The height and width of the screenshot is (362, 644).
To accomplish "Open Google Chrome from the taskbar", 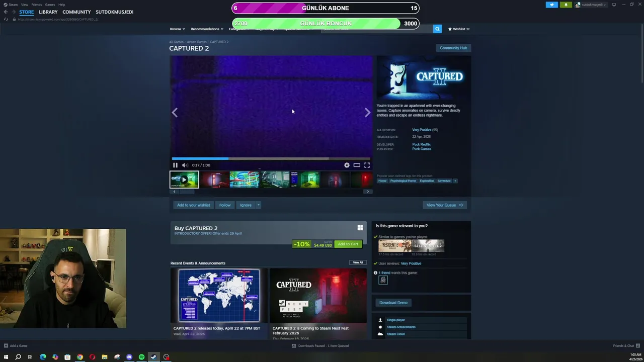I will tap(79, 357).
